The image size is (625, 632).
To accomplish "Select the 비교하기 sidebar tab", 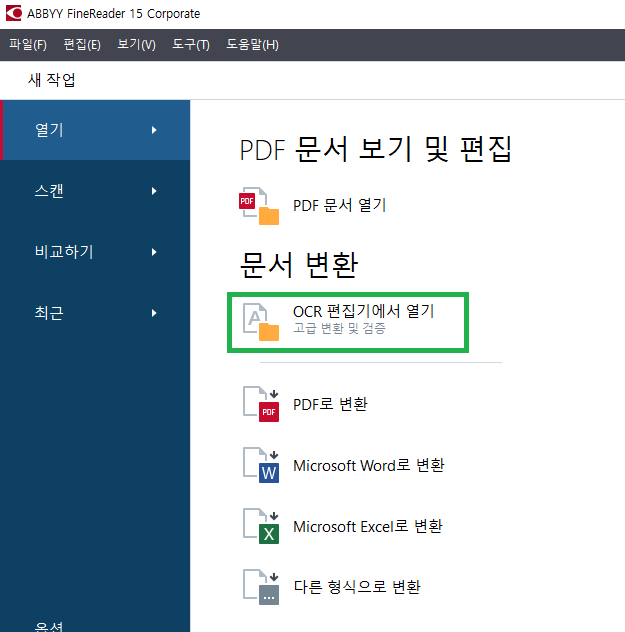I will pos(95,252).
